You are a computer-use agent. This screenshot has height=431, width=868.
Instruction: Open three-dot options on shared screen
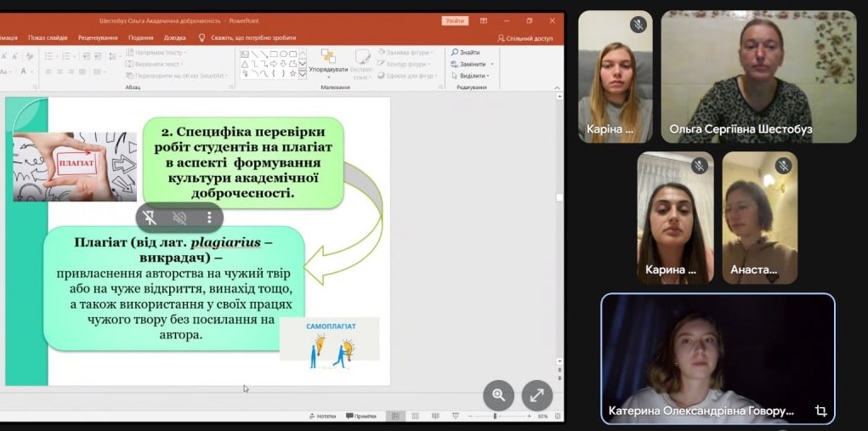click(209, 218)
